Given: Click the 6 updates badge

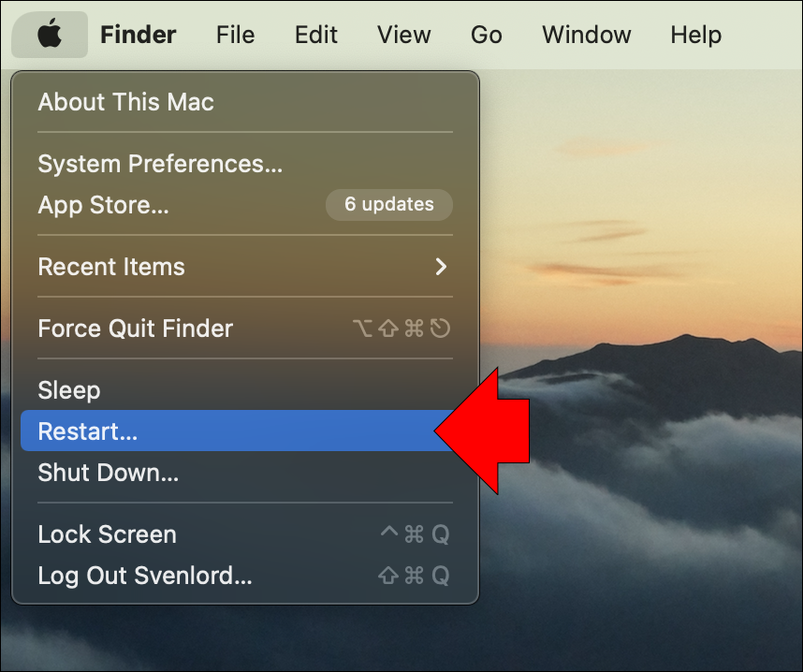Looking at the screenshot, I should (388, 204).
